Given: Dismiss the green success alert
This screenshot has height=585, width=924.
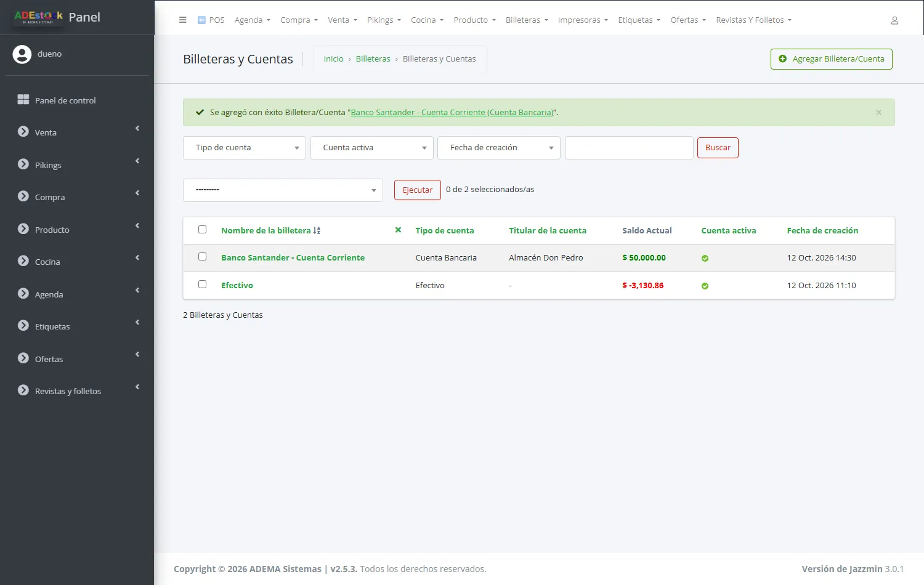Looking at the screenshot, I should pos(878,112).
